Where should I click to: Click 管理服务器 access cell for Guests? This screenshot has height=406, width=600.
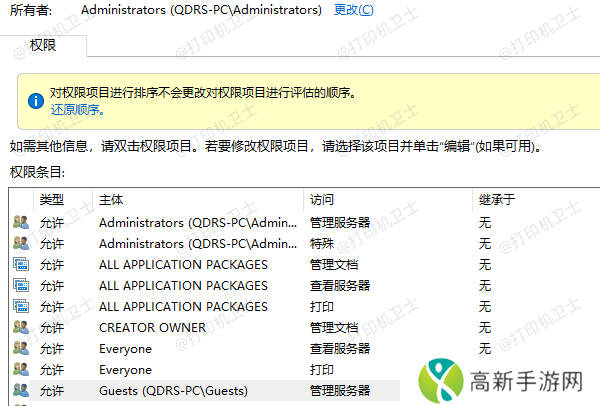click(x=340, y=391)
